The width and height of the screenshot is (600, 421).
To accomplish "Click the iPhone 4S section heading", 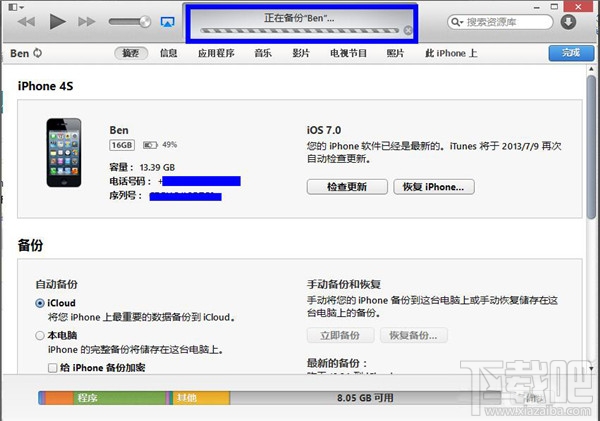I will click(x=45, y=86).
